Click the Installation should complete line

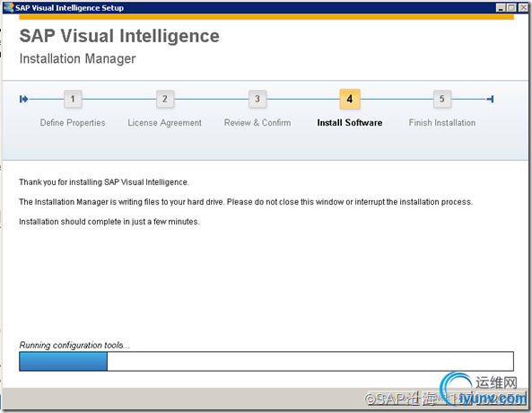tap(109, 222)
